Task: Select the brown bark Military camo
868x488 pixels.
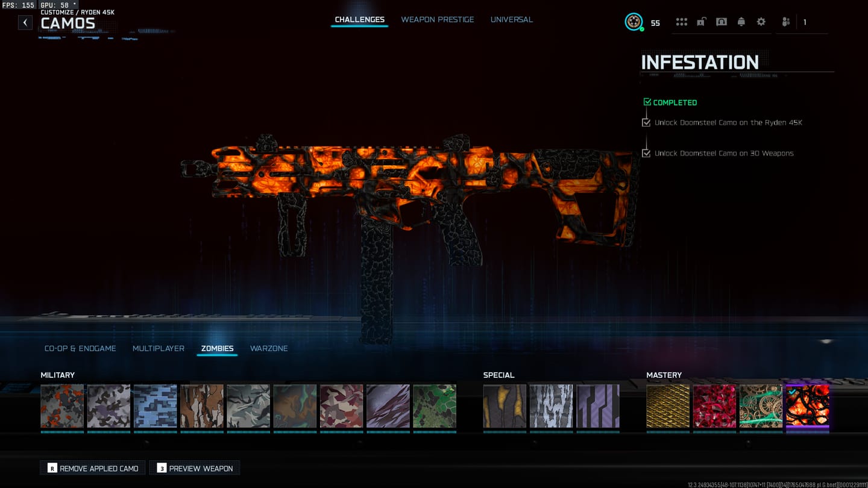Action: pyautogui.click(x=202, y=407)
